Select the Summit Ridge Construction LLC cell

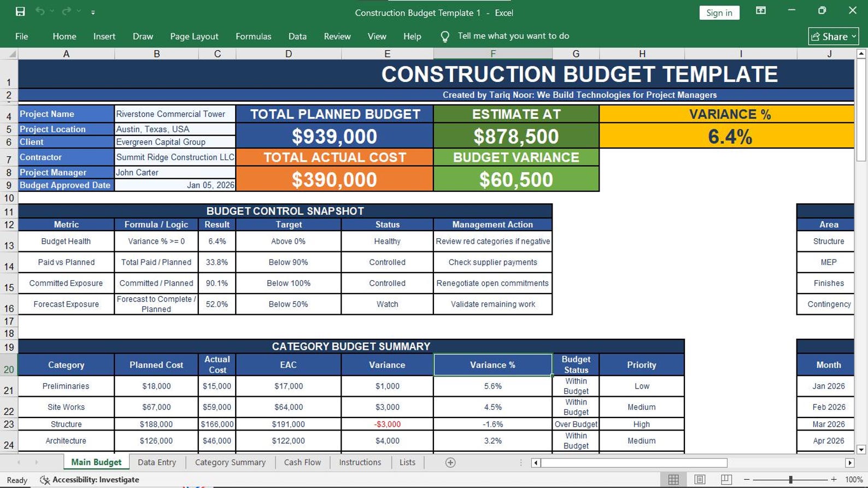pos(175,157)
